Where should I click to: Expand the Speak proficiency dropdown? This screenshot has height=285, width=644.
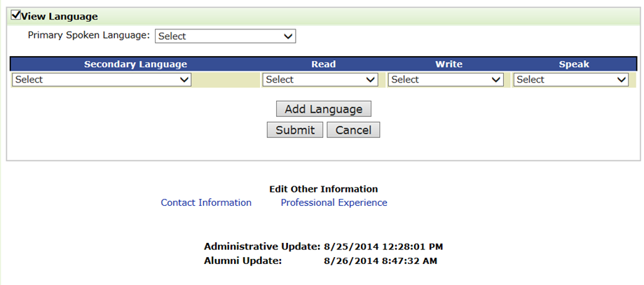tap(570, 80)
